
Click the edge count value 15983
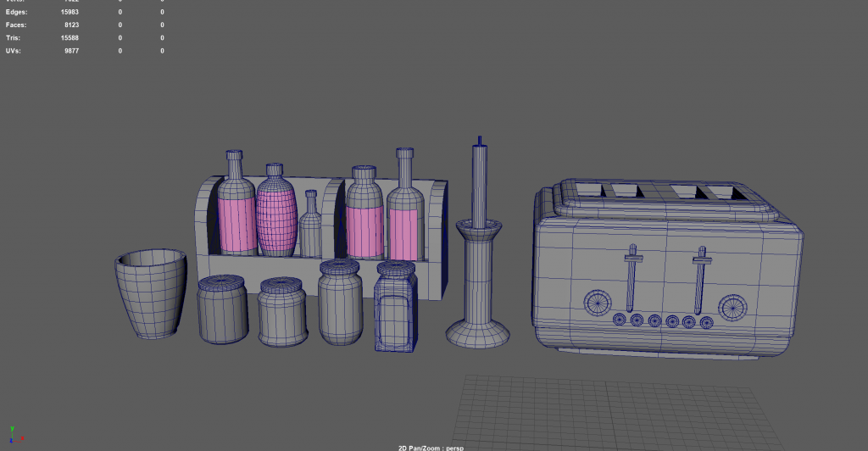coord(70,12)
